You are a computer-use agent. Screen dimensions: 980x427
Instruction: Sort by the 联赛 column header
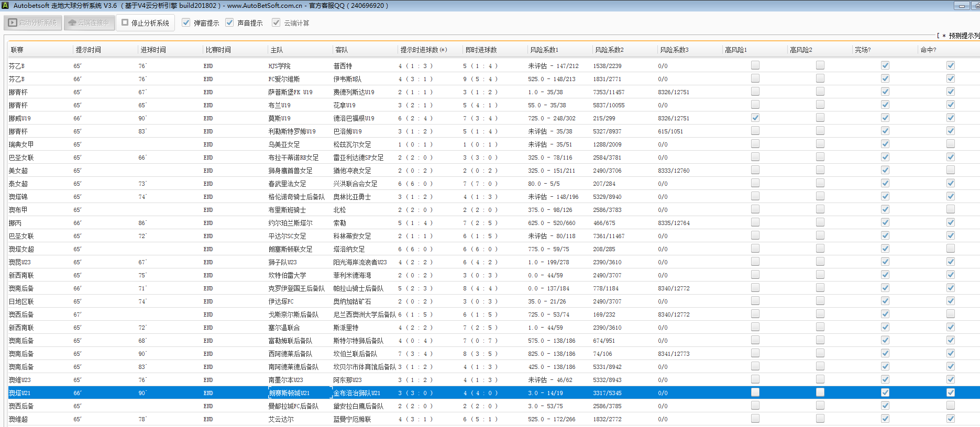point(17,50)
